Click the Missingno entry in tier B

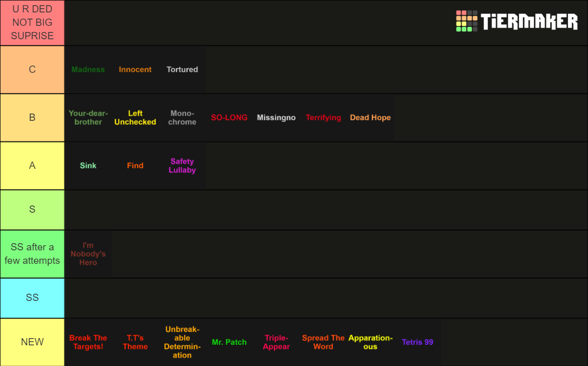[276, 117]
